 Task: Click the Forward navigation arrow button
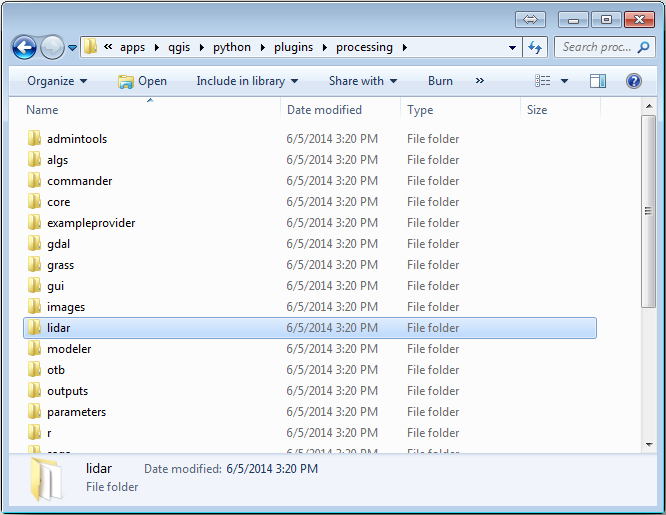coord(52,47)
